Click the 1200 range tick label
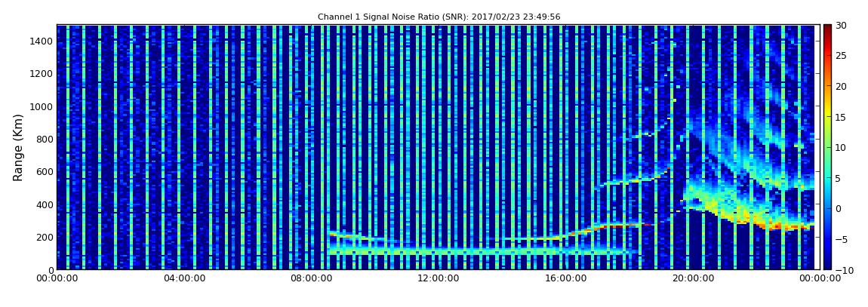The width and height of the screenshot is (868, 307). [x=42, y=74]
